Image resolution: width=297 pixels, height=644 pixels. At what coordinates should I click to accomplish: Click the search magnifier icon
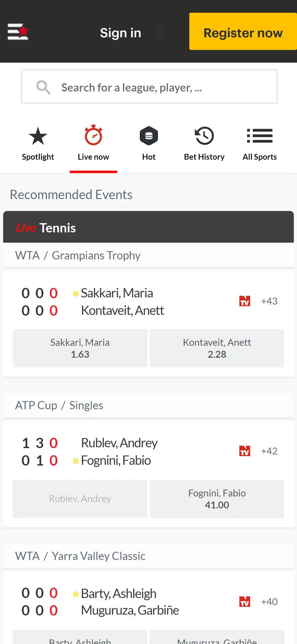43,87
